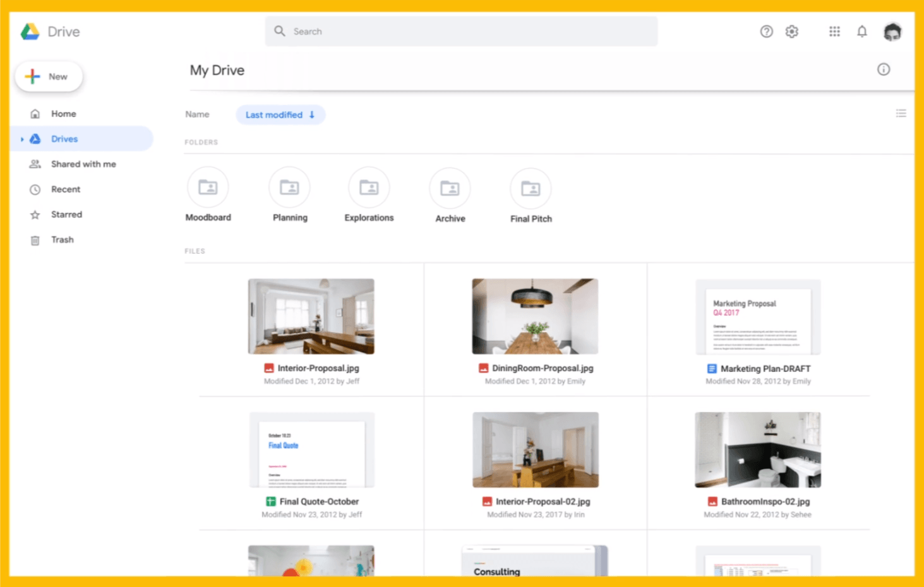The image size is (924, 587).
Task: Open the Explorations folder icon
Action: click(369, 187)
